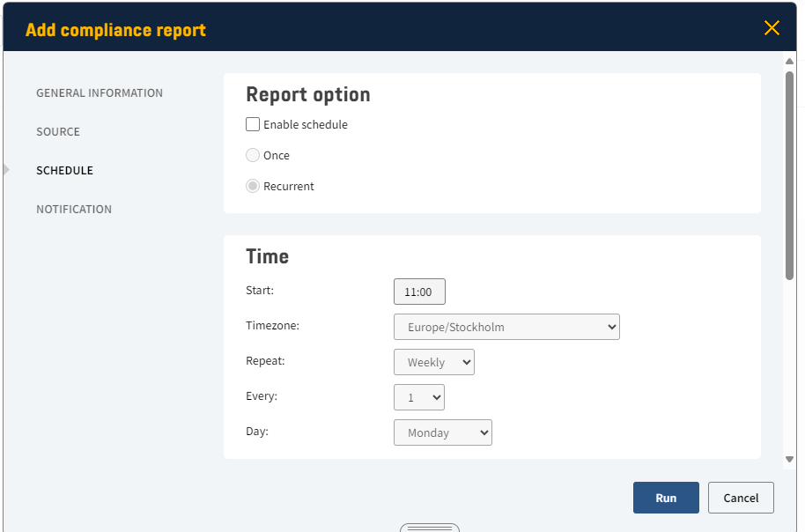Switch to the Source section

(x=58, y=132)
